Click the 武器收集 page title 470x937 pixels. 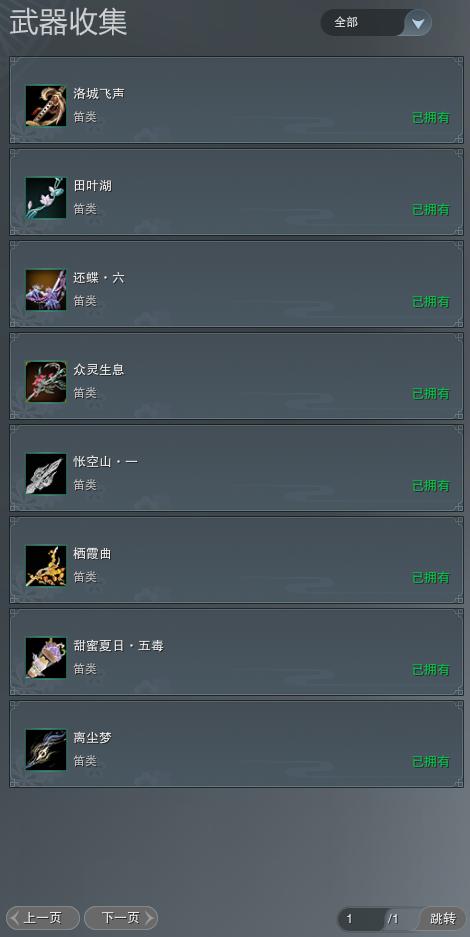pos(68,23)
